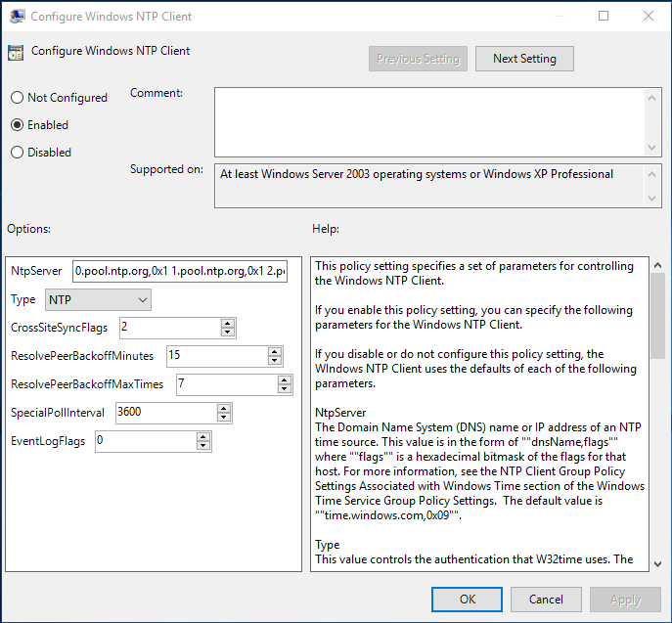Click Cancel to discard changes

click(x=546, y=599)
